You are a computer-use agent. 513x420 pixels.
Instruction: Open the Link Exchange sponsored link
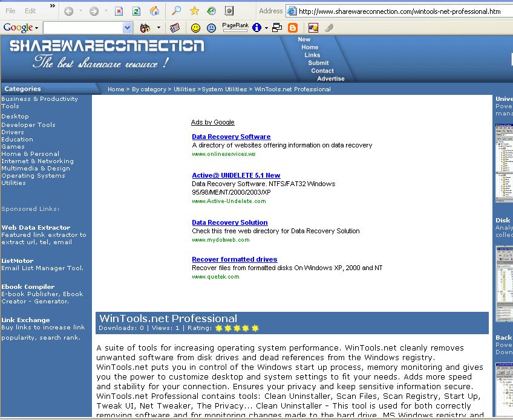[25, 320]
